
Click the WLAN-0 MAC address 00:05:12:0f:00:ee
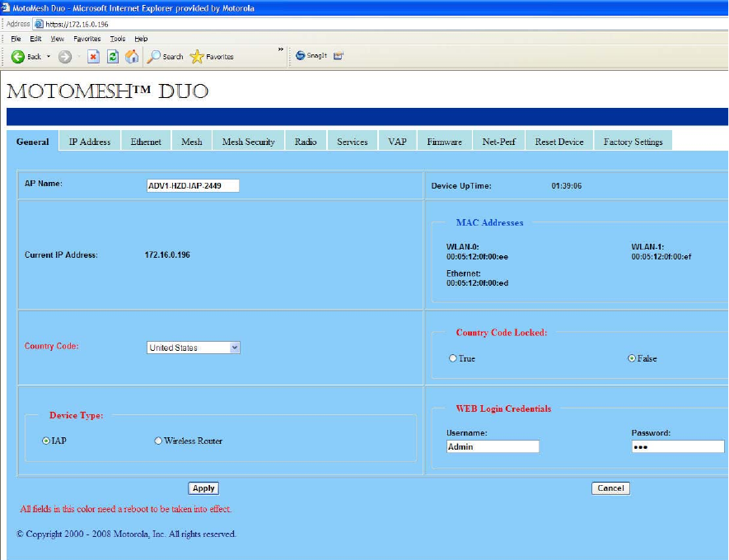coord(478,257)
